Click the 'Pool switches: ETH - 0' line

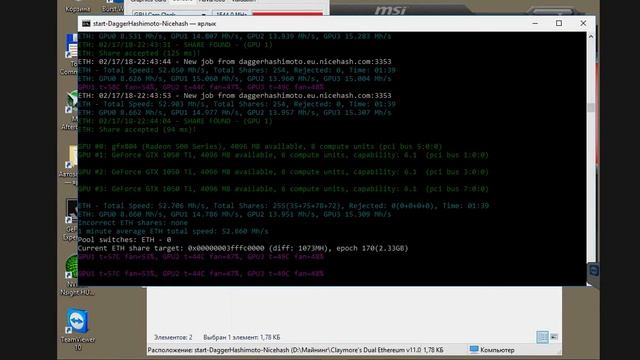124,240
